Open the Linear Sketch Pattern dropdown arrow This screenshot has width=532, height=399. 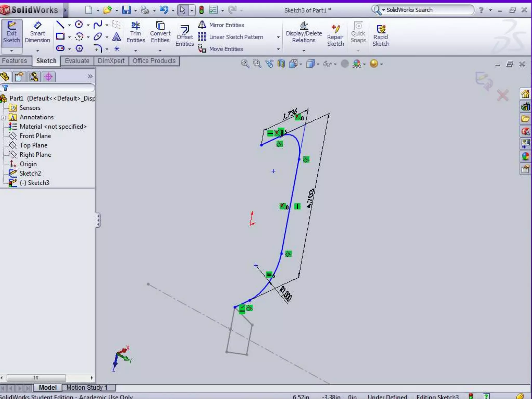[x=278, y=37]
